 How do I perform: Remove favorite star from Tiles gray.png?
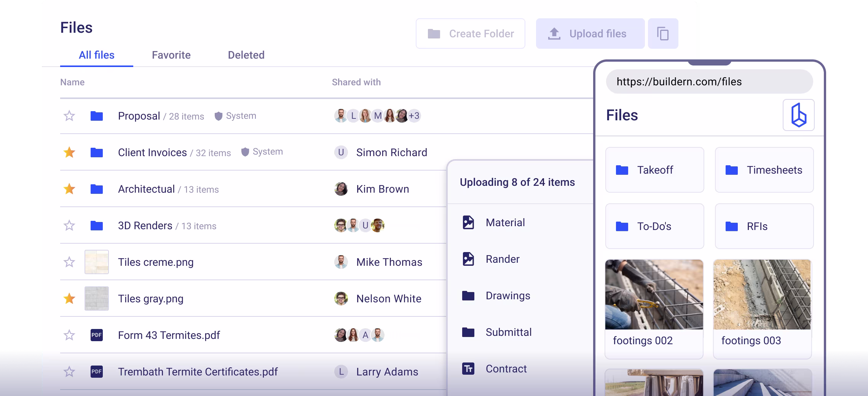(69, 299)
